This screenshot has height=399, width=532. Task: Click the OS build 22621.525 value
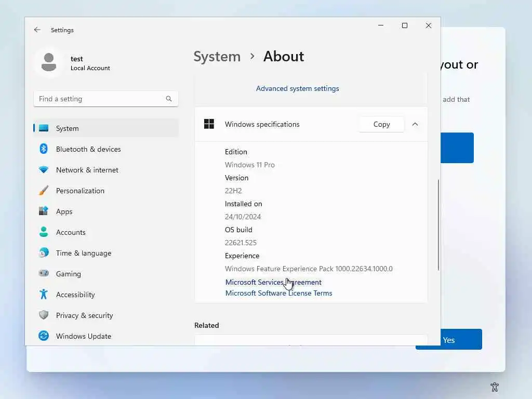pos(241,243)
